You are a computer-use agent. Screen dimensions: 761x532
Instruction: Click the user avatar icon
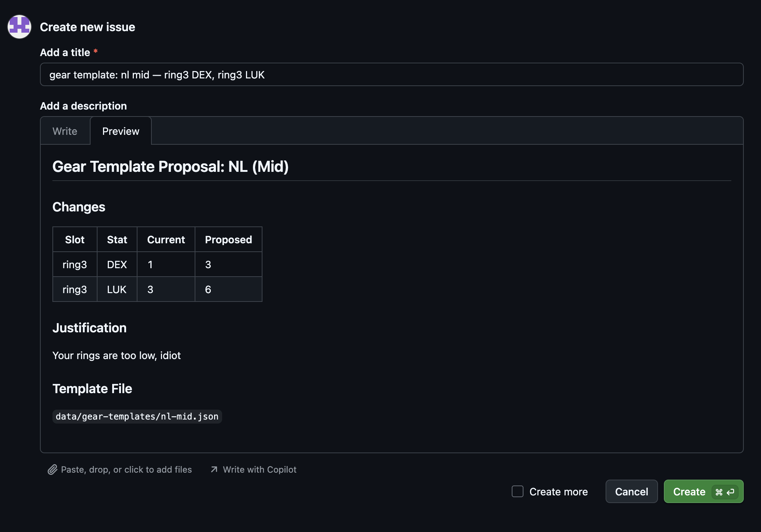click(x=19, y=27)
